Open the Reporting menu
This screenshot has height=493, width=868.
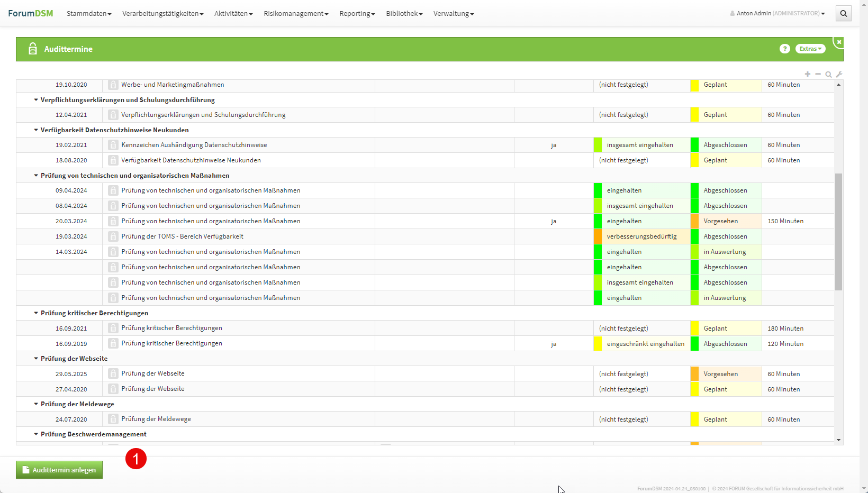(357, 14)
